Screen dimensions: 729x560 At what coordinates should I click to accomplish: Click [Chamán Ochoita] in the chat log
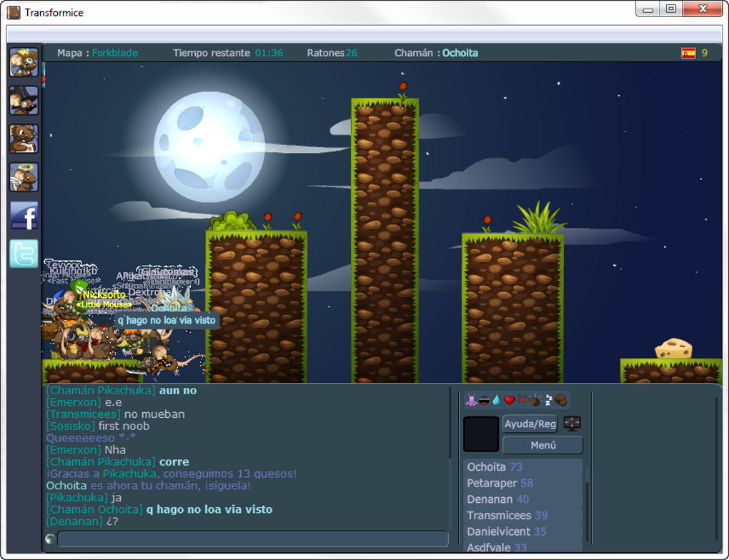click(94, 510)
